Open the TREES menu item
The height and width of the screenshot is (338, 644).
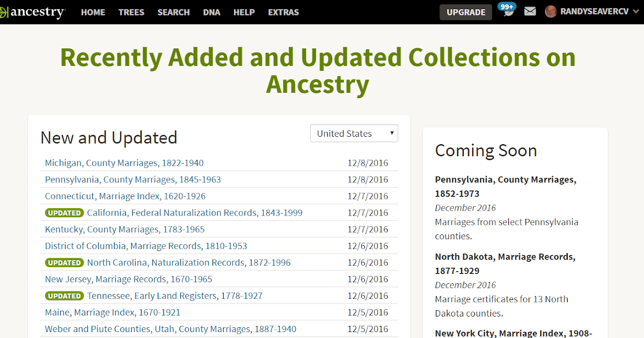point(131,12)
